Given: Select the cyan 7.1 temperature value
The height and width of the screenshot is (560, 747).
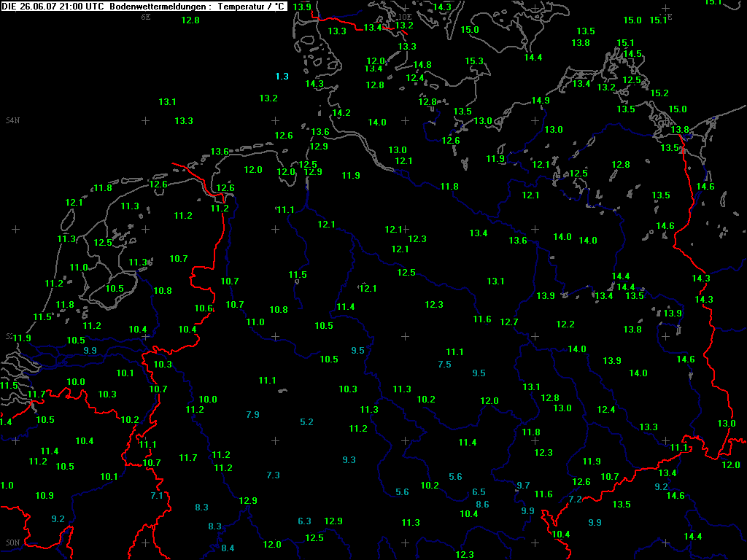Looking at the screenshot, I should 157,496.
